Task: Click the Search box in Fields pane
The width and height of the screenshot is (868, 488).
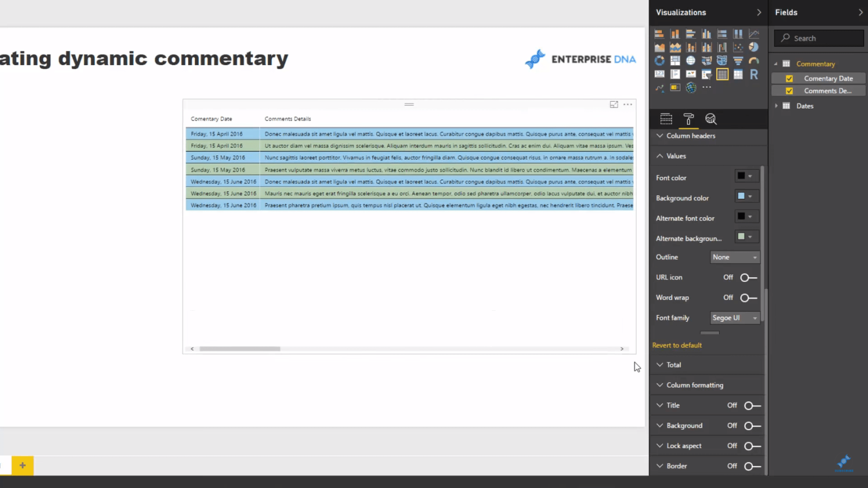Action: click(819, 38)
